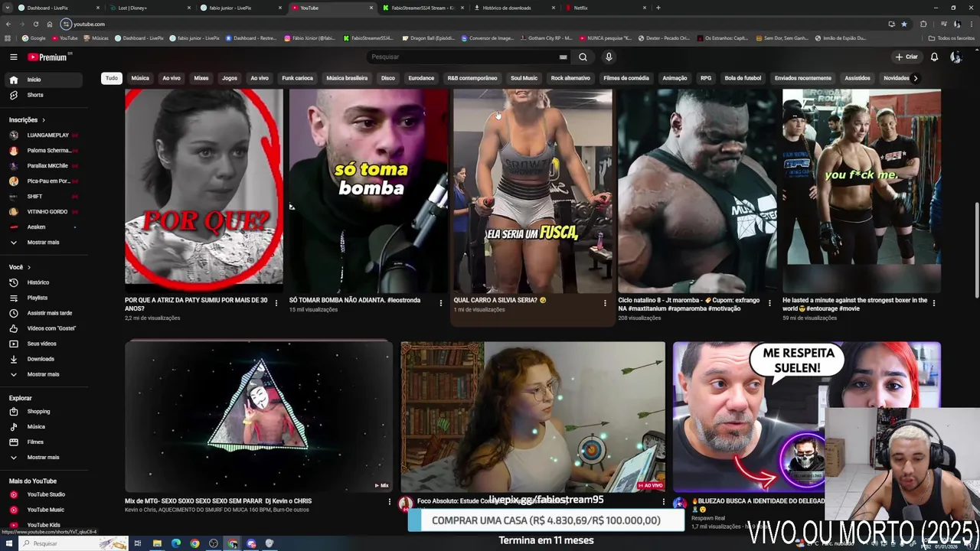Open options menu for QUAL CARRO A SILVIA SERIA
Image resolution: width=980 pixels, height=551 pixels.
(x=605, y=303)
